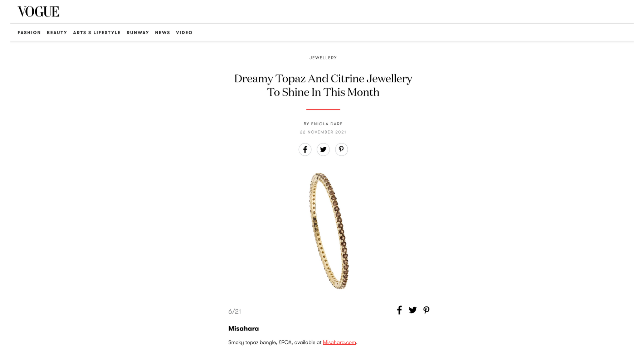The image size is (644, 358).
Task: Pin article with circled Pinterest icon
Action: (341, 149)
